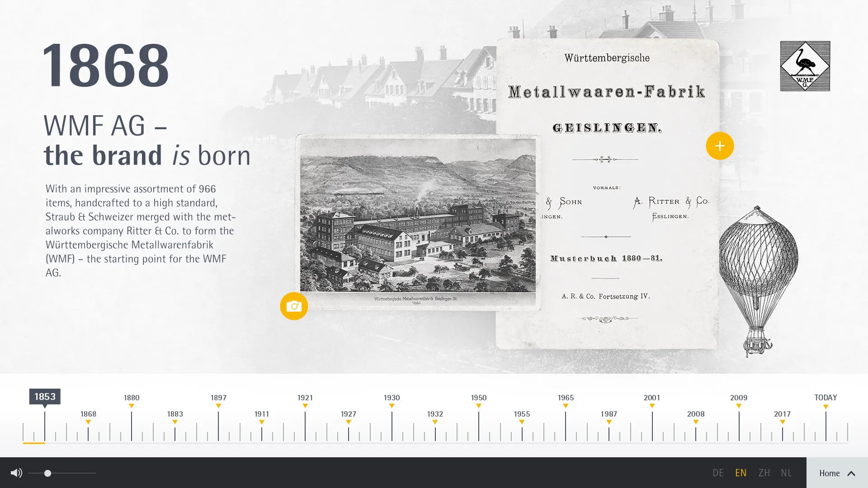Click the WMF ostrich logo
The image size is (868, 488).
805,66
